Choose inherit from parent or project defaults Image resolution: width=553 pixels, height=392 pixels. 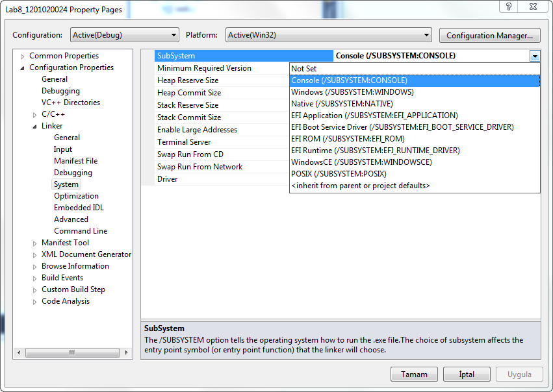(360, 186)
